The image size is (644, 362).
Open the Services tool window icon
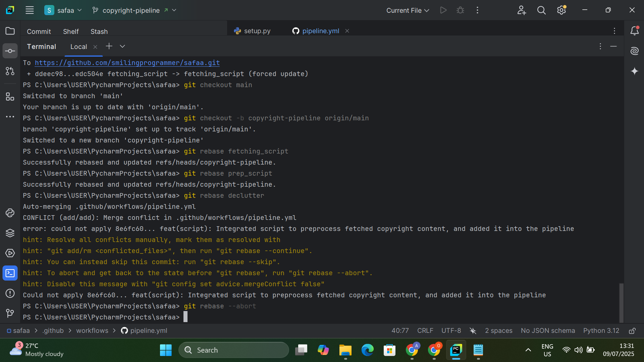coord(10,253)
